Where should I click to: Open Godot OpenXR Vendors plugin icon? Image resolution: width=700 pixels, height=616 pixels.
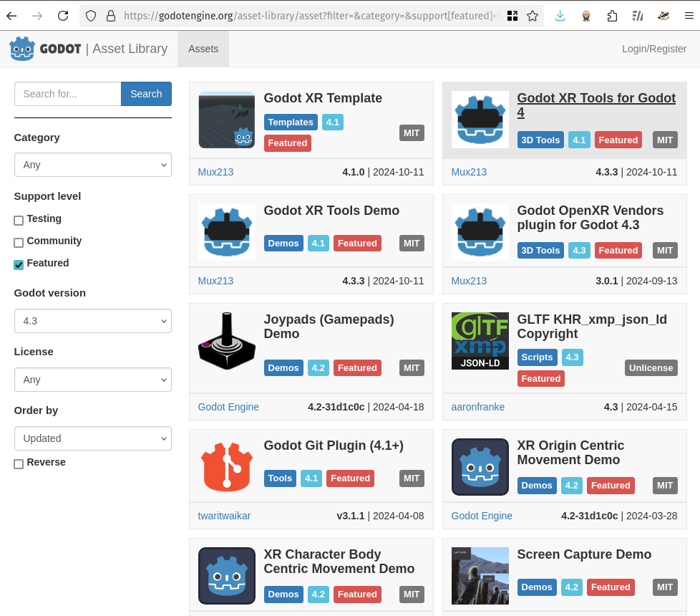tap(480, 232)
